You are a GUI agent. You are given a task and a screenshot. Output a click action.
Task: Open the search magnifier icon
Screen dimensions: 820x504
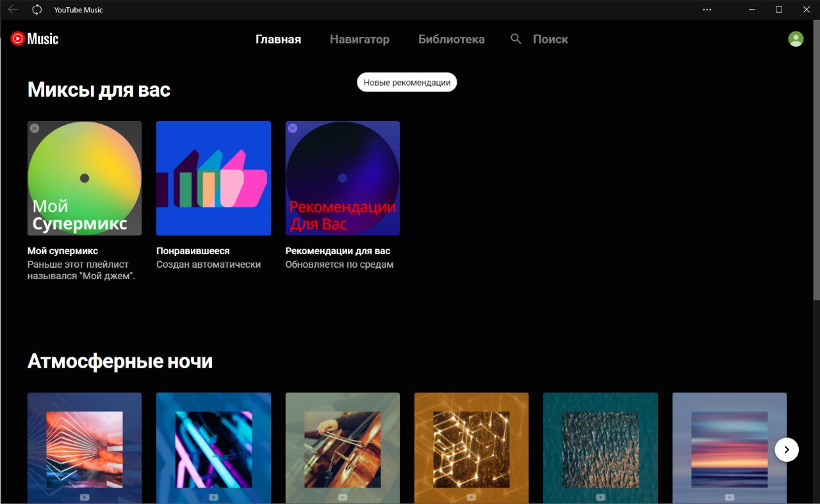click(x=516, y=39)
